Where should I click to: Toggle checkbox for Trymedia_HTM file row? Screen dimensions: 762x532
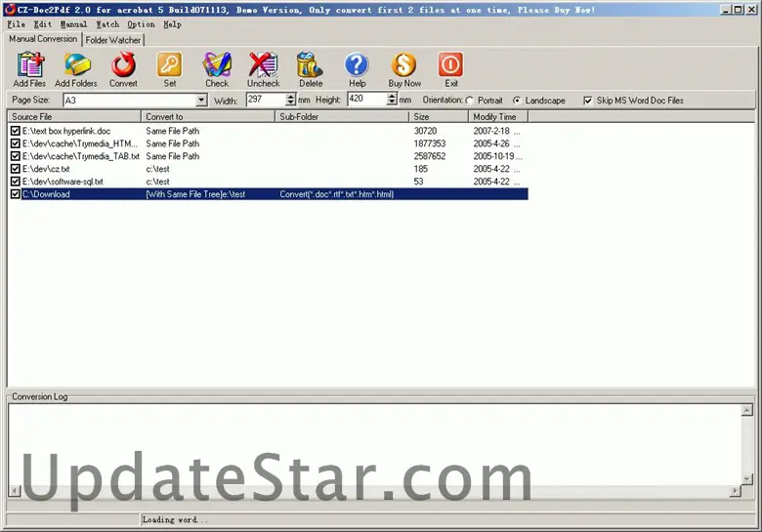pyautogui.click(x=16, y=143)
